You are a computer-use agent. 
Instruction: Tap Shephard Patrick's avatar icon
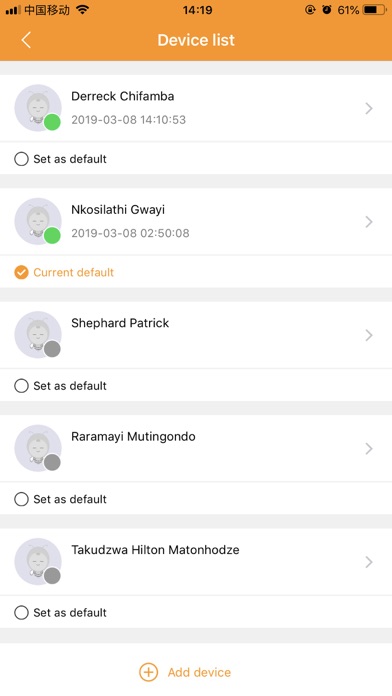[38, 335]
